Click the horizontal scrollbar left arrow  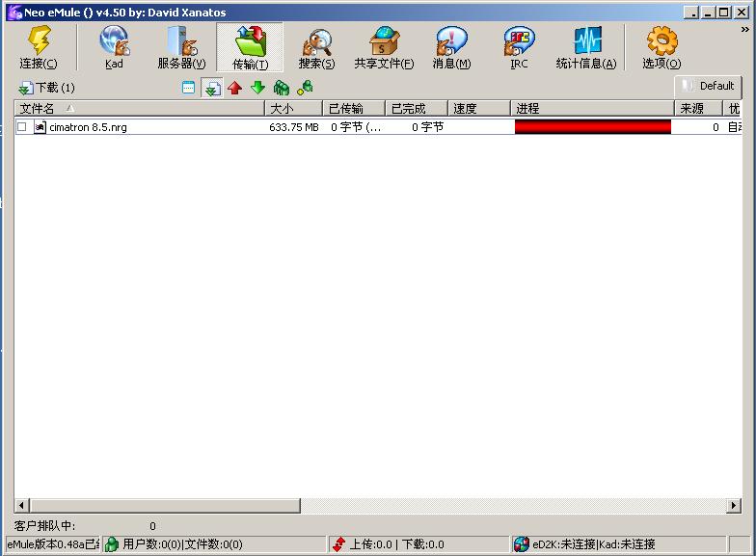point(21,505)
